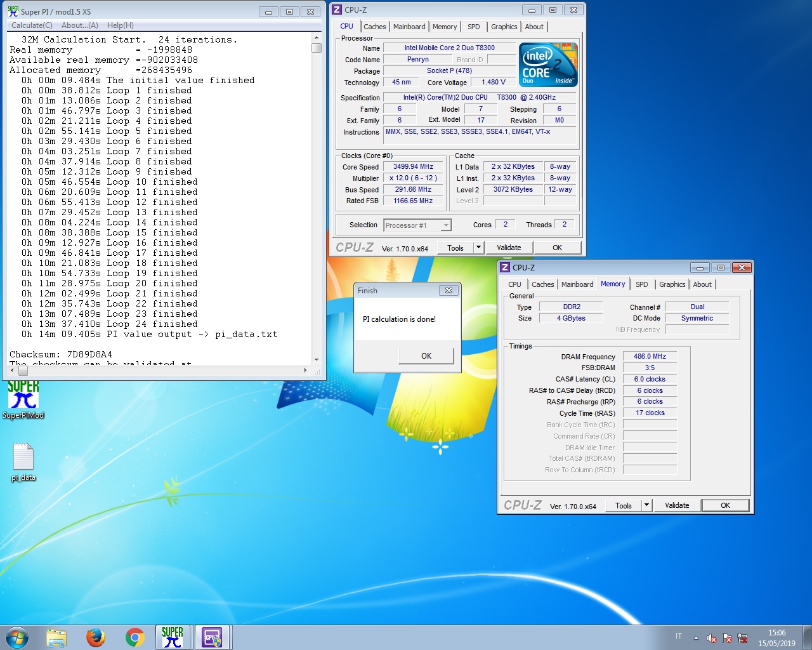Open the About...(A) menu in Super PI
The width and height of the screenshot is (812, 650).
80,25
